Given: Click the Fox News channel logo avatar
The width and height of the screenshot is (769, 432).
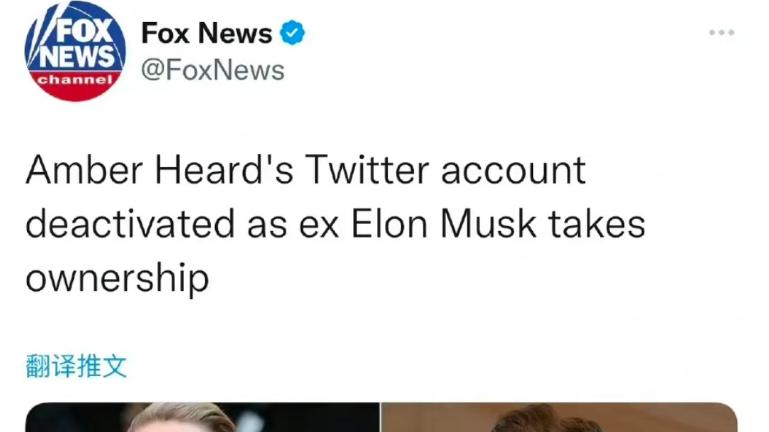Looking at the screenshot, I should click(76, 51).
